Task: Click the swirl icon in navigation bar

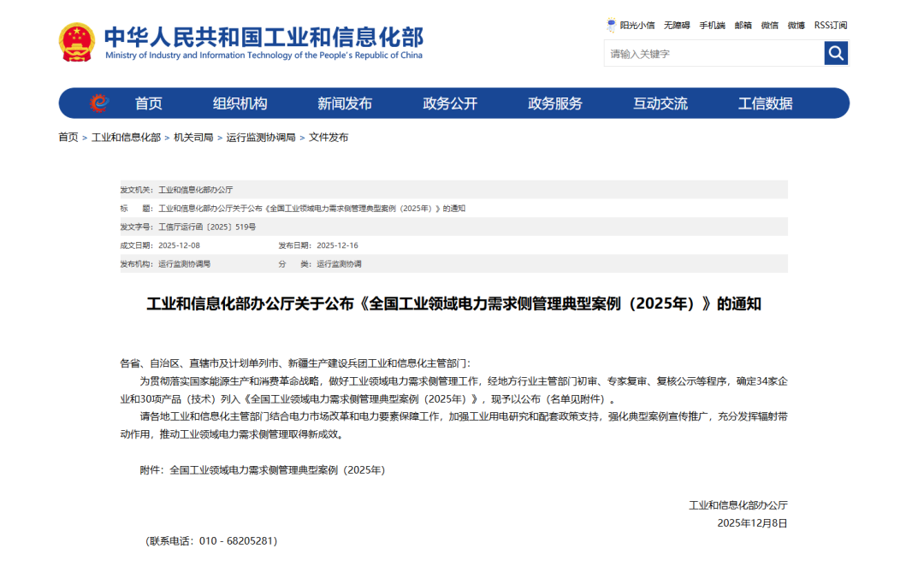Action: click(100, 103)
